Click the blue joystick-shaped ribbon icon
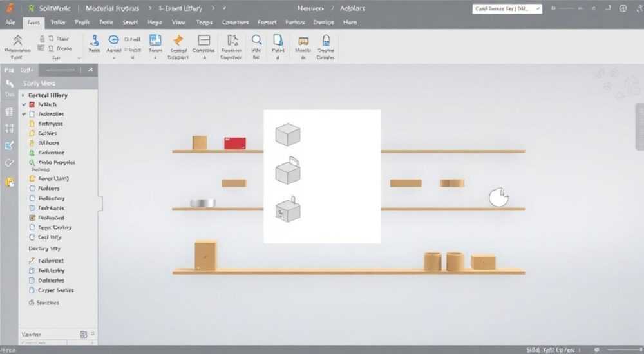Viewport: 644px width, 354px height. pos(95,41)
